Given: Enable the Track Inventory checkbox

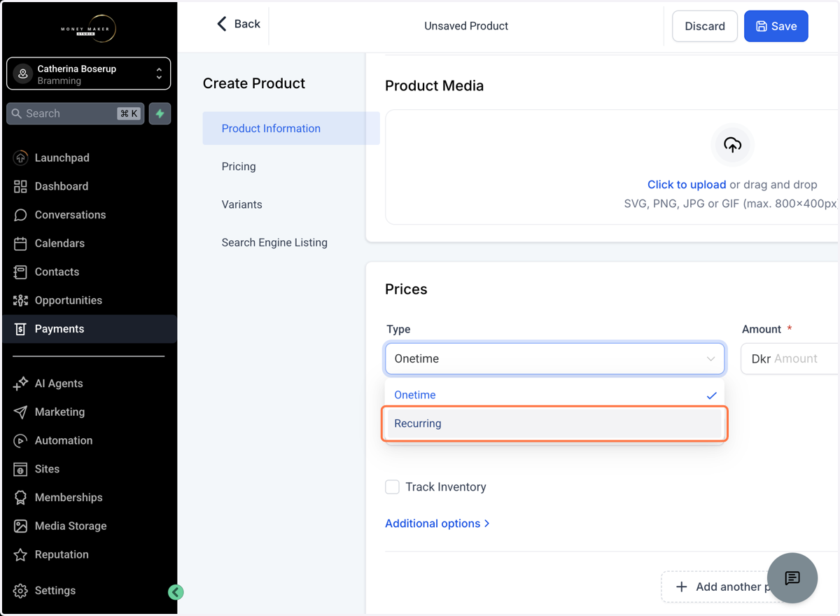Looking at the screenshot, I should click(x=393, y=487).
